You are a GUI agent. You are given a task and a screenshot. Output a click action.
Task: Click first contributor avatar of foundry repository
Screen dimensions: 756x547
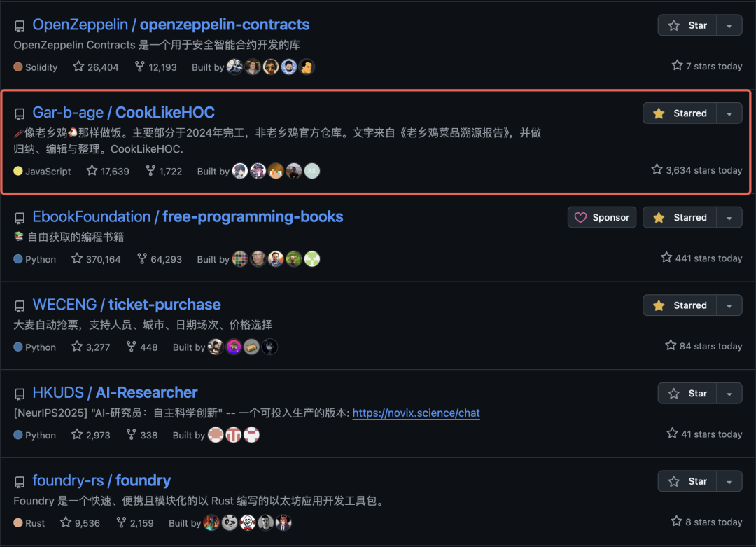[211, 522]
